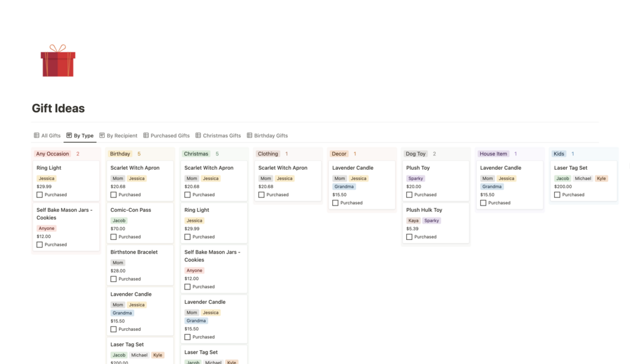Click the Decor group label
Viewport: 630px width, 364px height.
(339, 153)
